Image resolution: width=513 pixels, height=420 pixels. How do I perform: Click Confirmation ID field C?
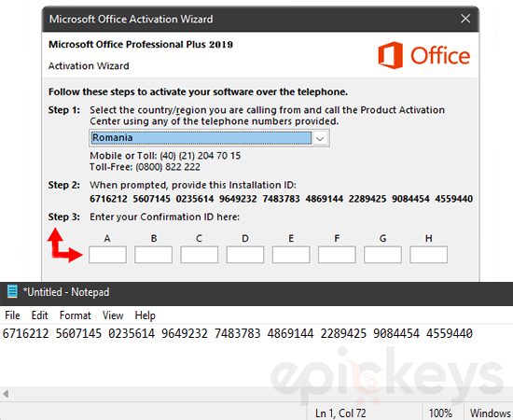(x=200, y=255)
